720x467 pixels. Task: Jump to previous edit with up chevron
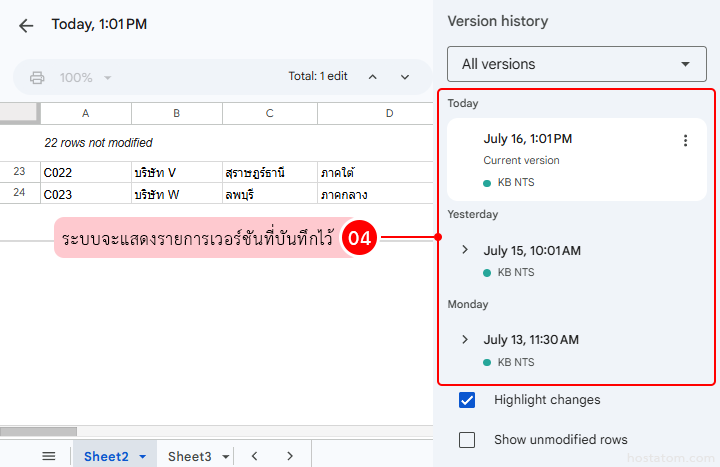[x=373, y=77]
